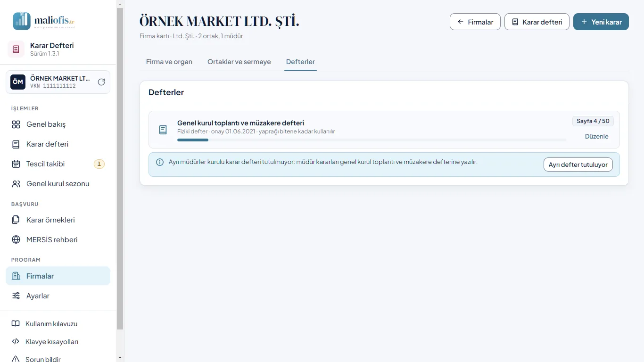Open the ÖRNEK MARKET company selector

(58, 82)
